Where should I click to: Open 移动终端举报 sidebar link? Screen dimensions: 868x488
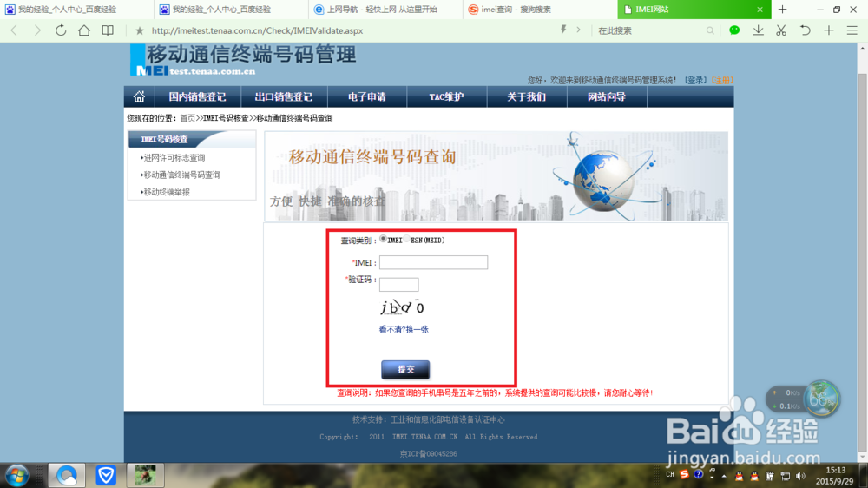(166, 192)
